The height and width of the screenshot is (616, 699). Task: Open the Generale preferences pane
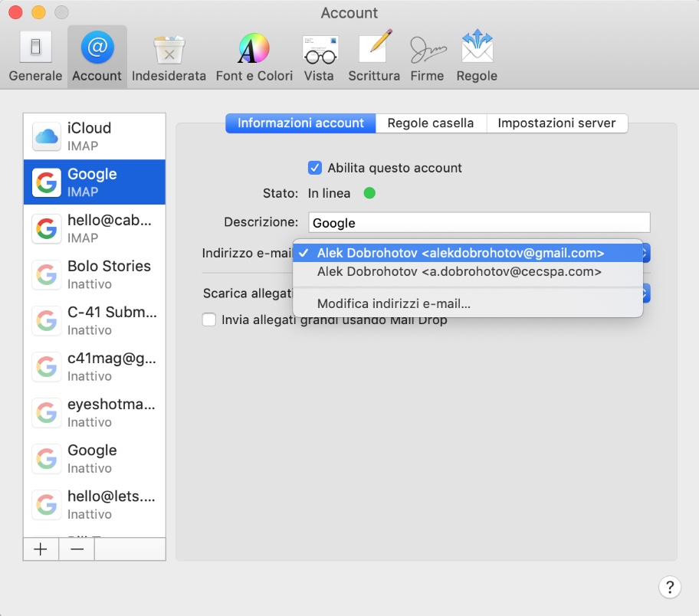coord(35,57)
